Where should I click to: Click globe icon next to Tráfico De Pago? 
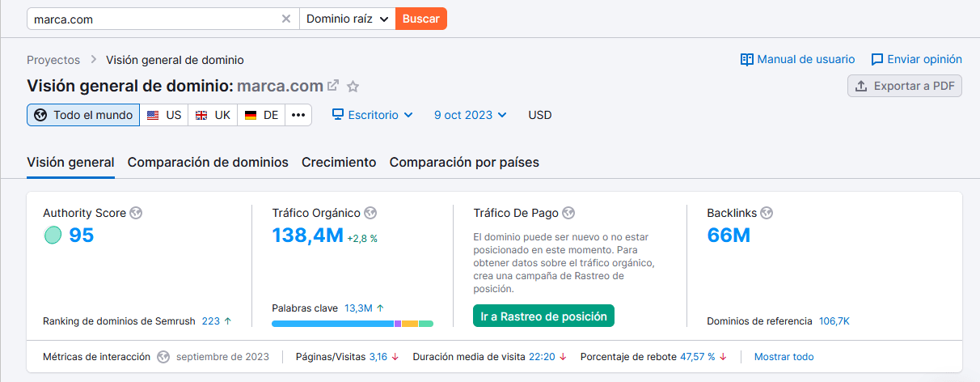568,213
